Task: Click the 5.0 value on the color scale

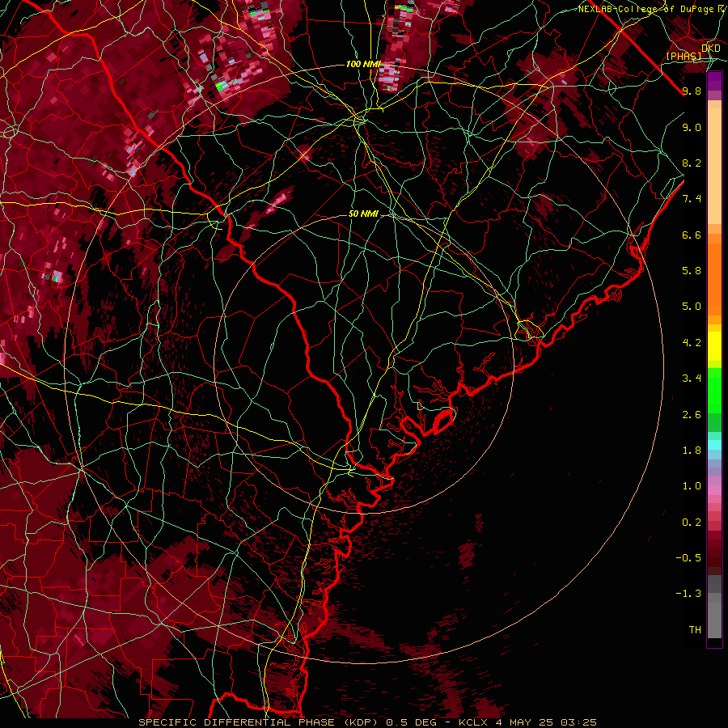Action: pyautogui.click(x=692, y=307)
